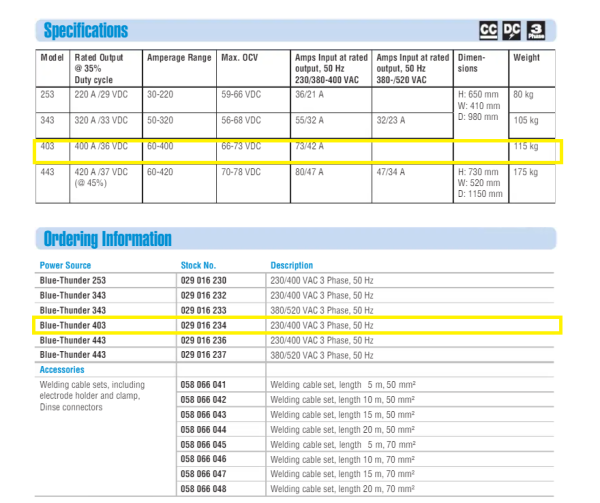Click the Stock No. column header
600x503 pixels.
(x=198, y=265)
